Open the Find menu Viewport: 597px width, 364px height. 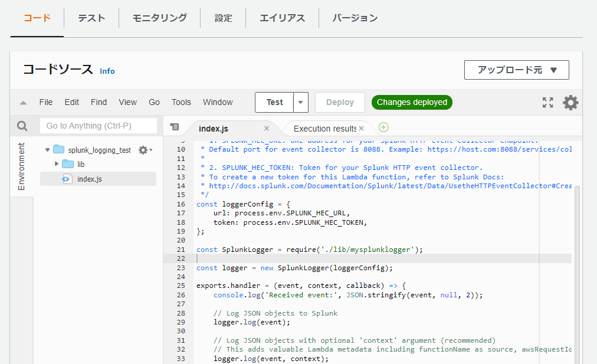click(x=99, y=103)
